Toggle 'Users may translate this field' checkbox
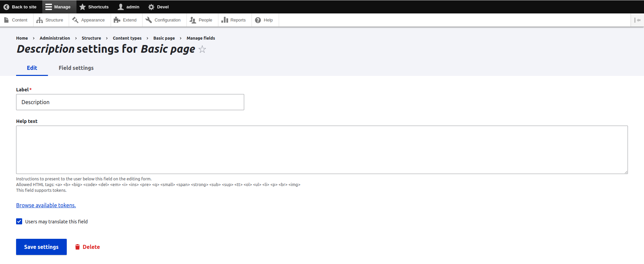This screenshot has height=264, width=644. click(x=19, y=221)
